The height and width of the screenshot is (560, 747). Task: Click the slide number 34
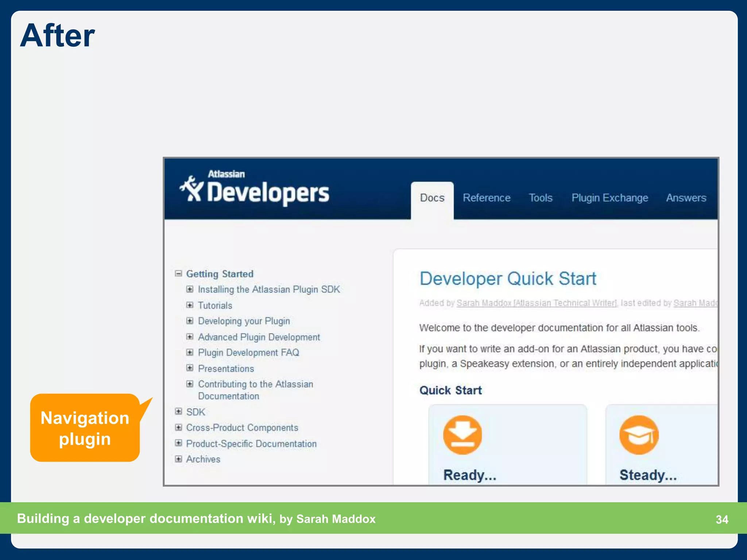coord(722,519)
